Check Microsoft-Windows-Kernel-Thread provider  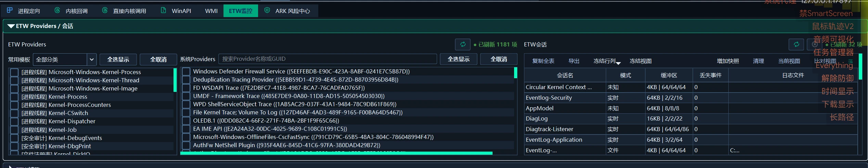point(14,80)
